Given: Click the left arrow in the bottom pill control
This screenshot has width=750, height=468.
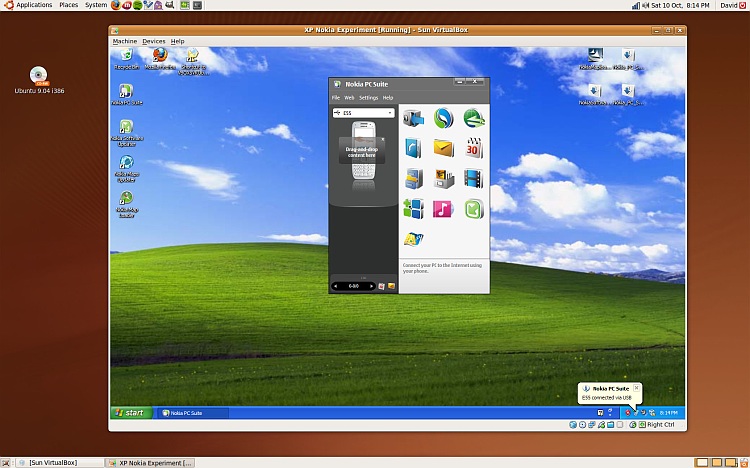Looking at the screenshot, I should (x=335, y=286).
